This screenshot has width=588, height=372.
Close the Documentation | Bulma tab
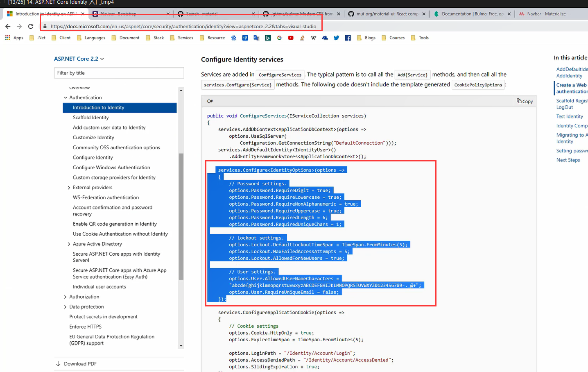(509, 14)
